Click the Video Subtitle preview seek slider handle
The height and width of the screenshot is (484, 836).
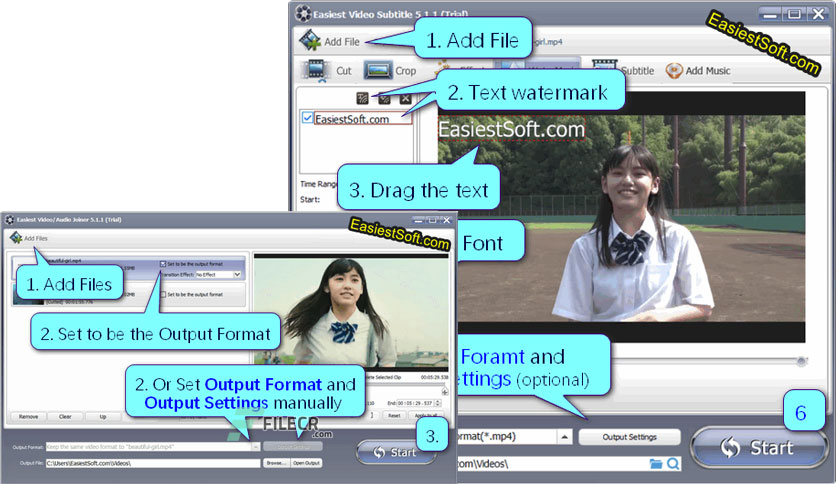[x=801, y=361]
